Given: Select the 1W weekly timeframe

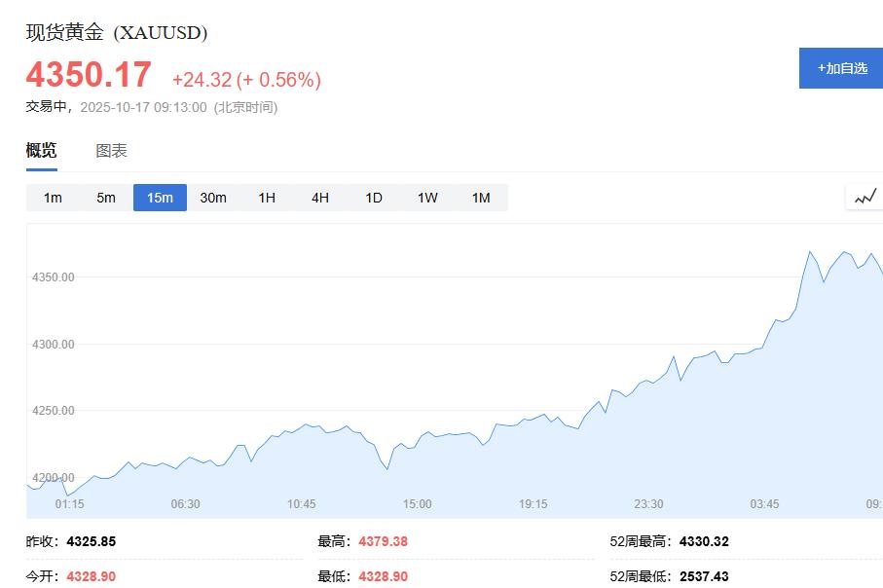Looking at the screenshot, I should [x=426, y=197].
